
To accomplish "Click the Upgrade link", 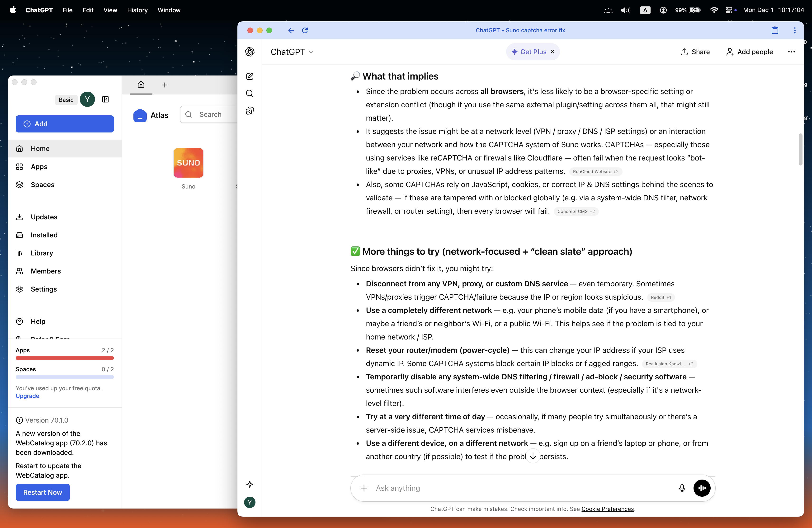I will (x=27, y=396).
